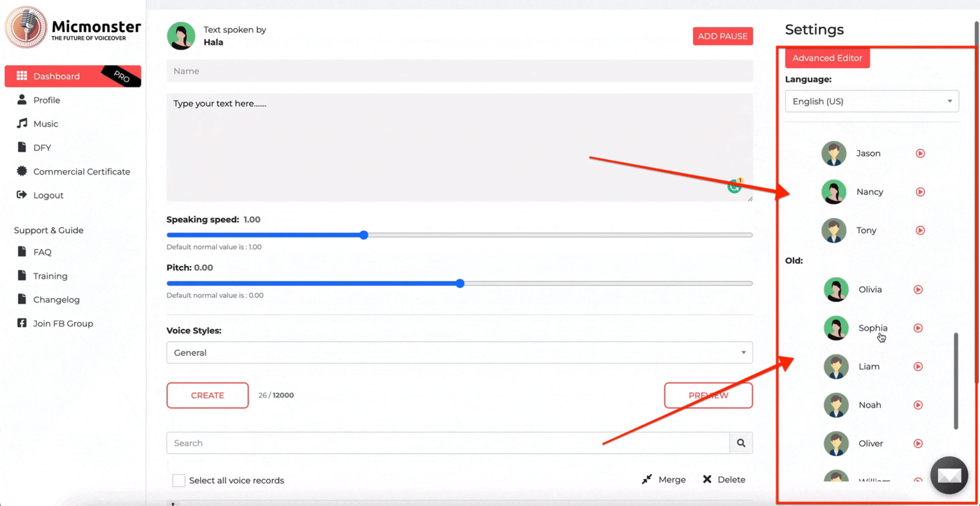Play the Sophia voice sample

[918, 328]
